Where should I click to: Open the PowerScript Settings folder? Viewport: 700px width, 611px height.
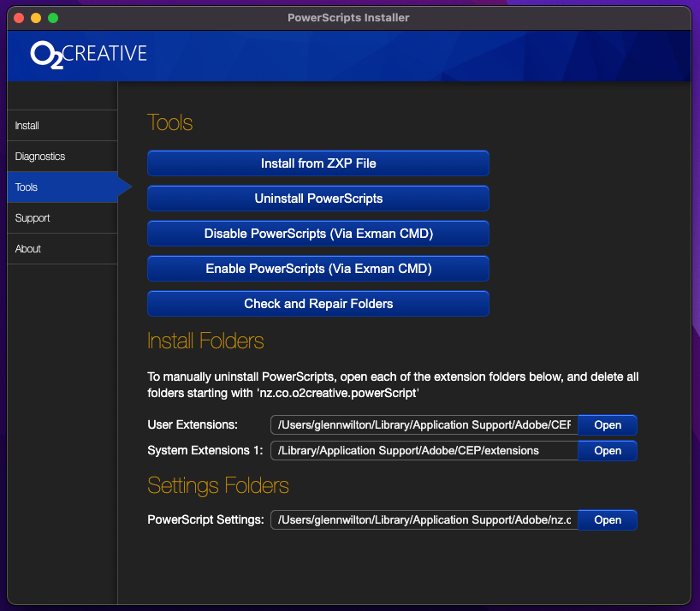click(x=608, y=520)
